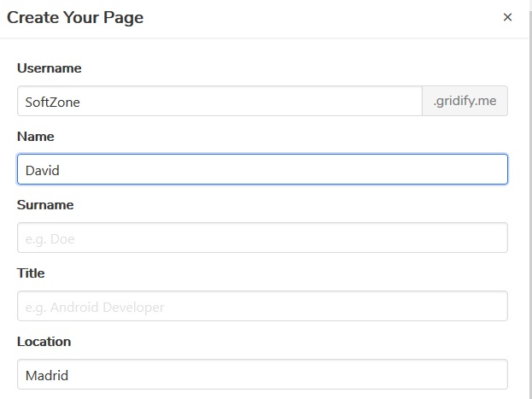Image resolution: width=532 pixels, height=399 pixels.
Task: Place cursor after the word David
Action: coord(61,170)
